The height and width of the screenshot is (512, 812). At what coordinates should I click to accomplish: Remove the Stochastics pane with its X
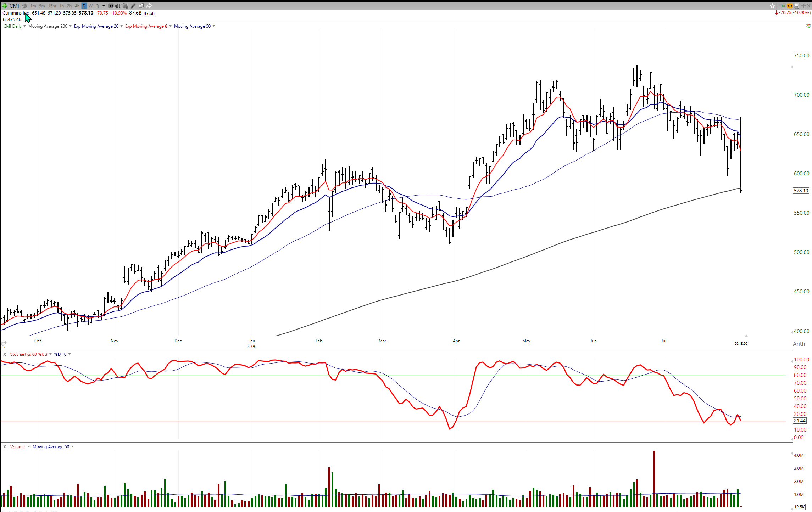click(x=5, y=354)
